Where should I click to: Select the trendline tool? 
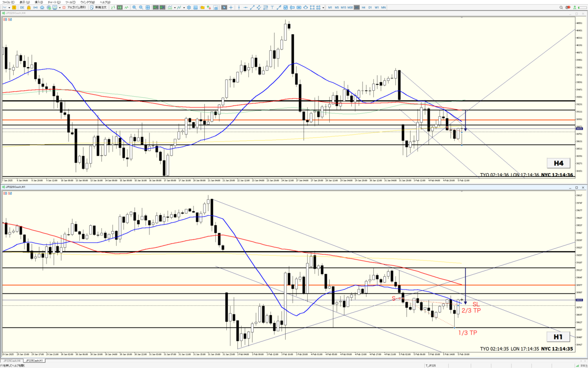tap(252, 7)
